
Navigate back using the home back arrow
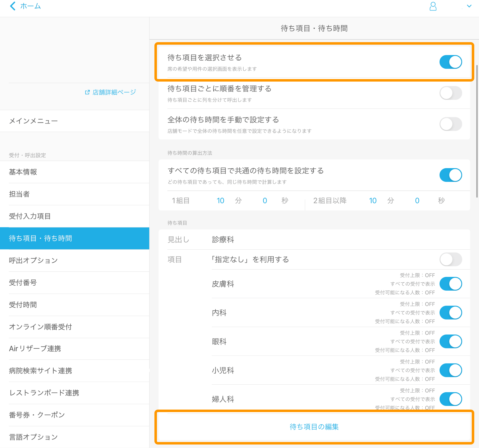[13, 6]
